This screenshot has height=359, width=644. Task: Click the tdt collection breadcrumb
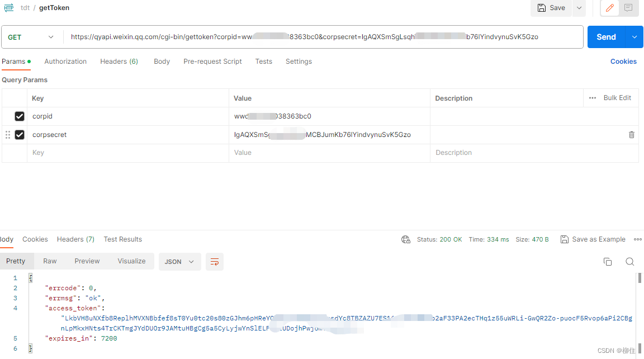25,8
